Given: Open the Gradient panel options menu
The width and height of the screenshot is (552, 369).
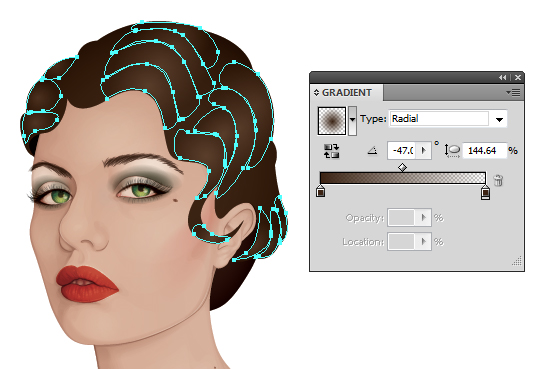Looking at the screenshot, I should click(x=513, y=93).
